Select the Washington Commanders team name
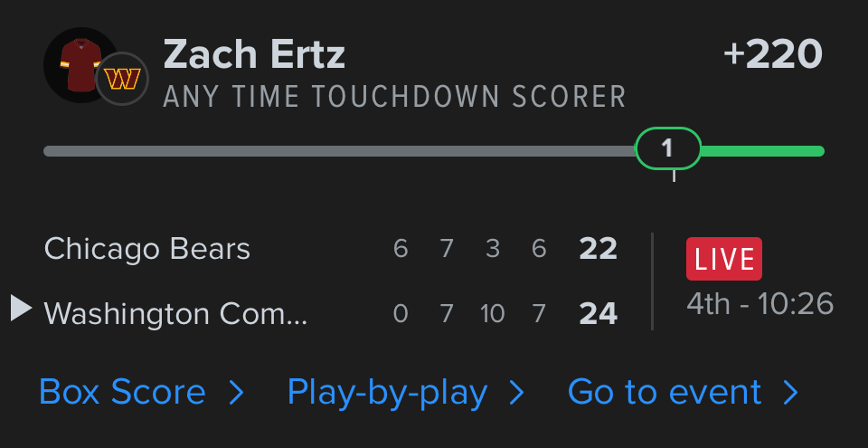 tap(175, 314)
